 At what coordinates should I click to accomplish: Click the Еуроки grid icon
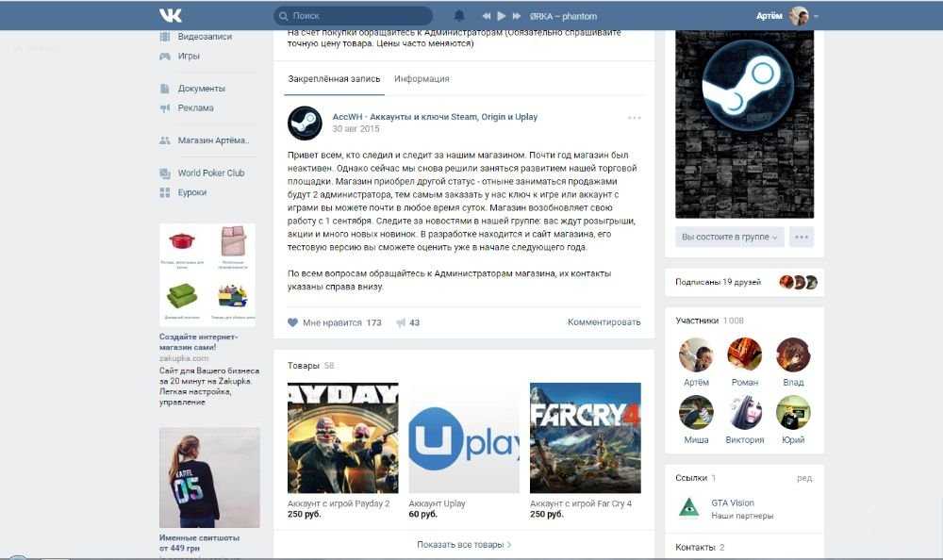coord(165,192)
